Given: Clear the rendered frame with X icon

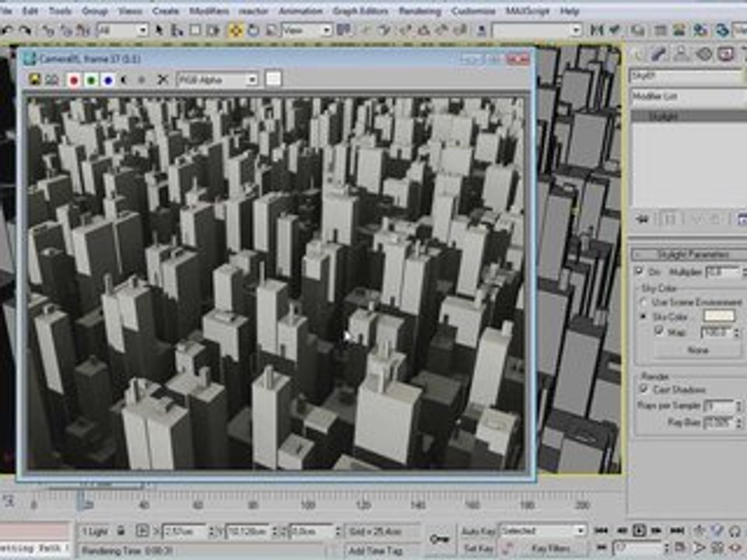Looking at the screenshot, I should (x=163, y=79).
